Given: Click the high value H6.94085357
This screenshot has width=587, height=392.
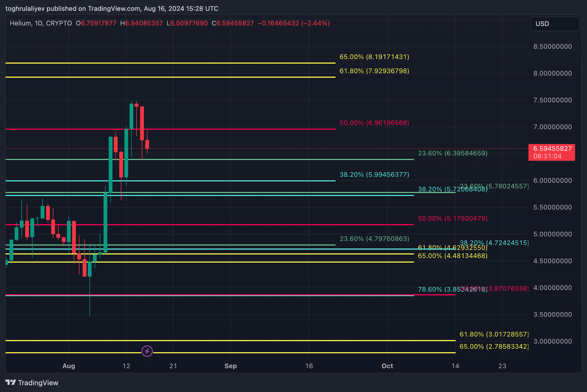Looking at the screenshot, I should tap(141, 23).
